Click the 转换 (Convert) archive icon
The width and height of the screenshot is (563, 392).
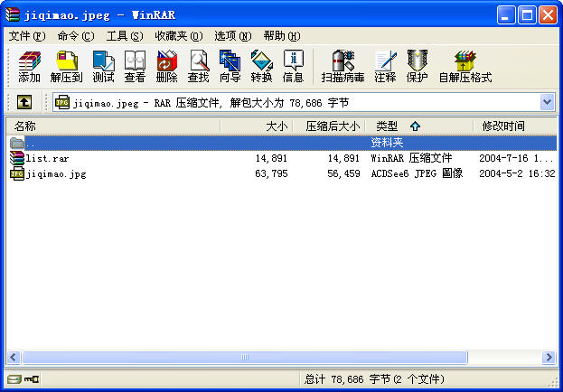[261, 67]
